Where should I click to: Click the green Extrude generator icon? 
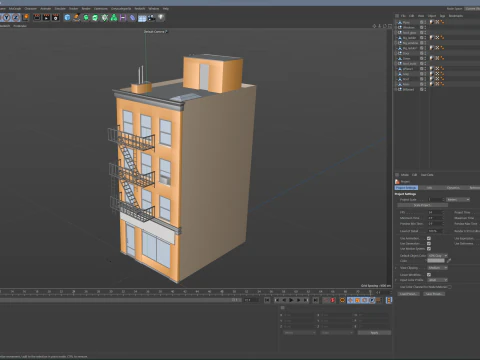95,17
